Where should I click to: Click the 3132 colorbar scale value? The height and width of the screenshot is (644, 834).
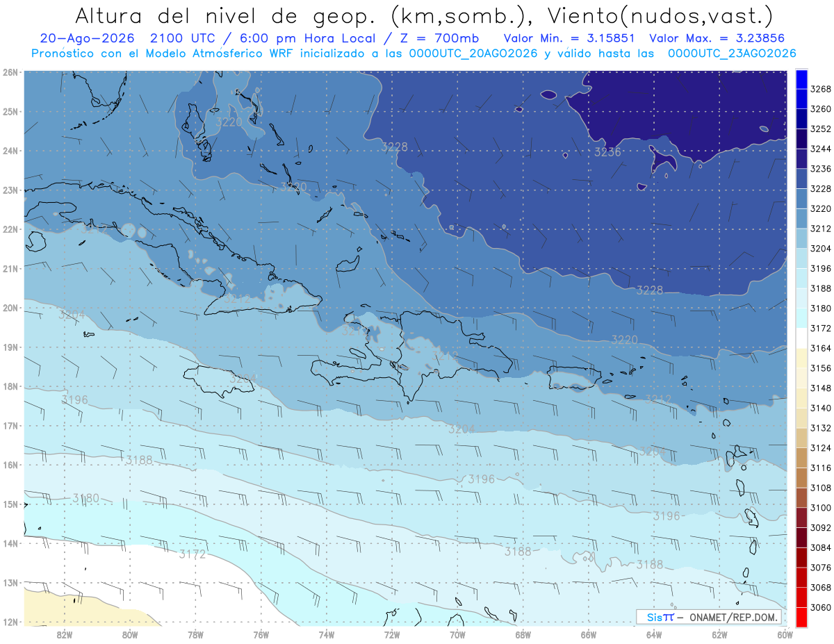pos(821,428)
